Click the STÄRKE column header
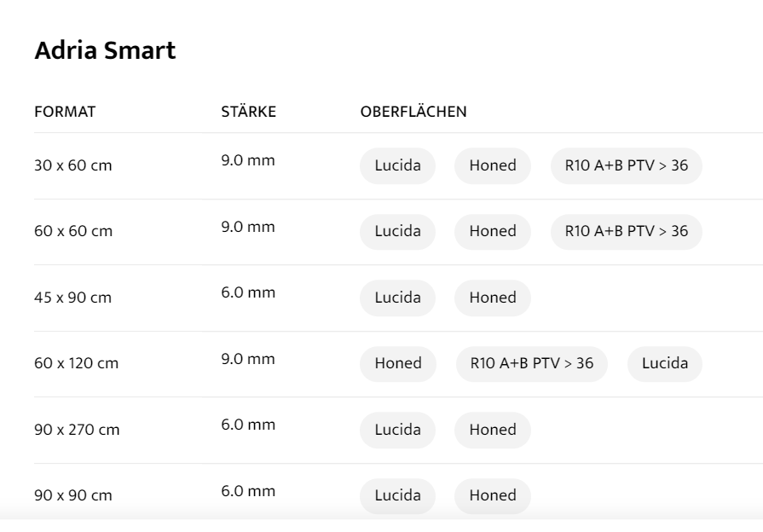This screenshot has width=763, height=532. point(248,112)
